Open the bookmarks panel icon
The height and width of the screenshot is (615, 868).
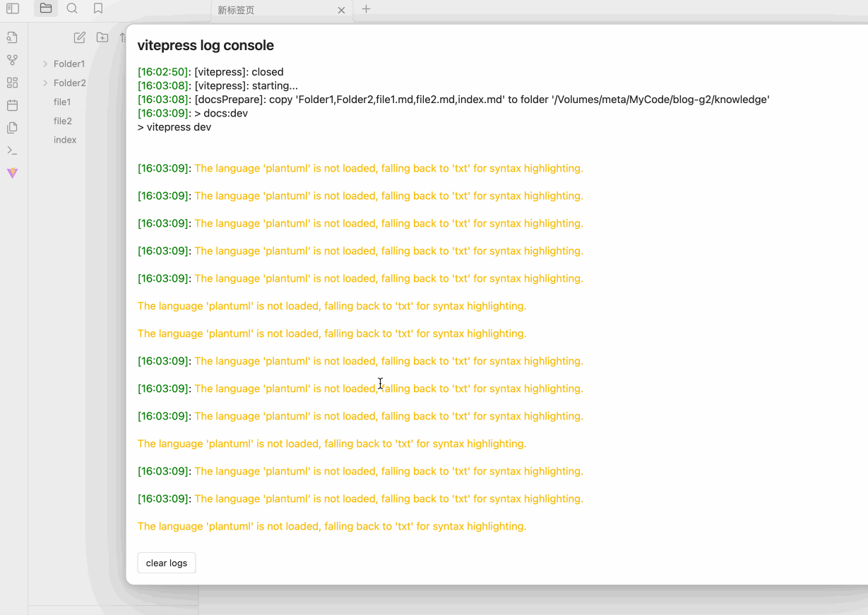98,8
